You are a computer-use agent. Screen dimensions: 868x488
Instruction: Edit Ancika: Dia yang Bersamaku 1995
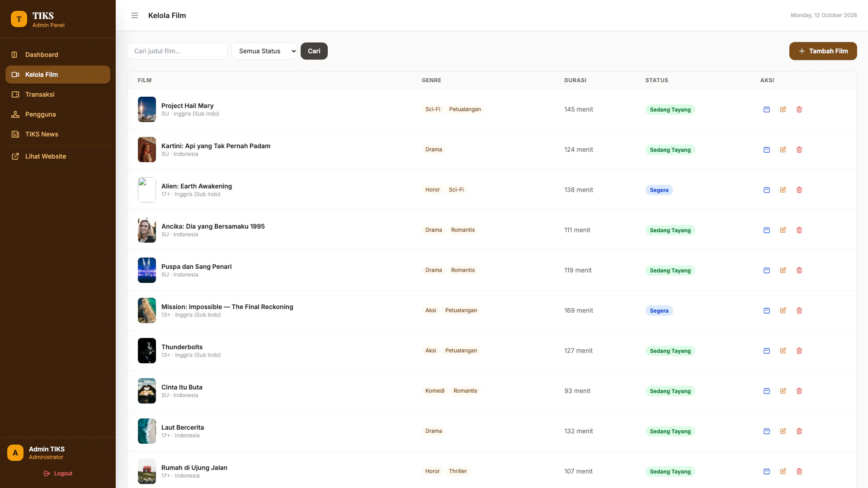click(x=783, y=230)
